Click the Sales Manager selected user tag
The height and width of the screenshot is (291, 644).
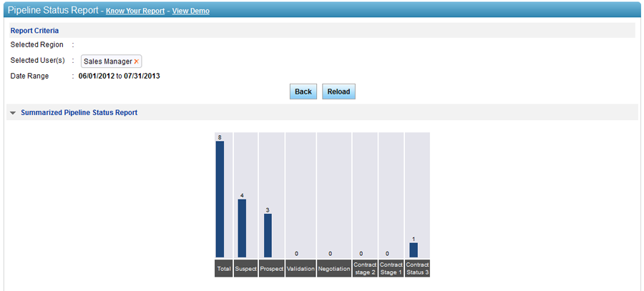(x=107, y=61)
